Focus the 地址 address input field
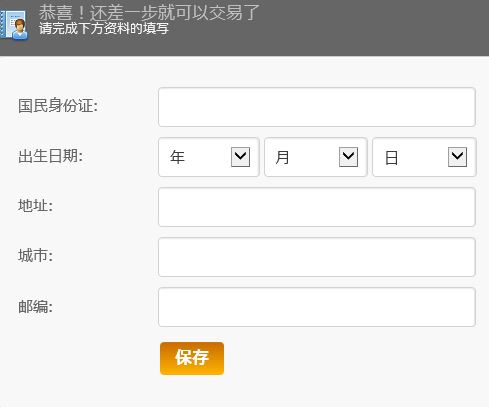Screen dimensions: 489x407 tap(317, 207)
